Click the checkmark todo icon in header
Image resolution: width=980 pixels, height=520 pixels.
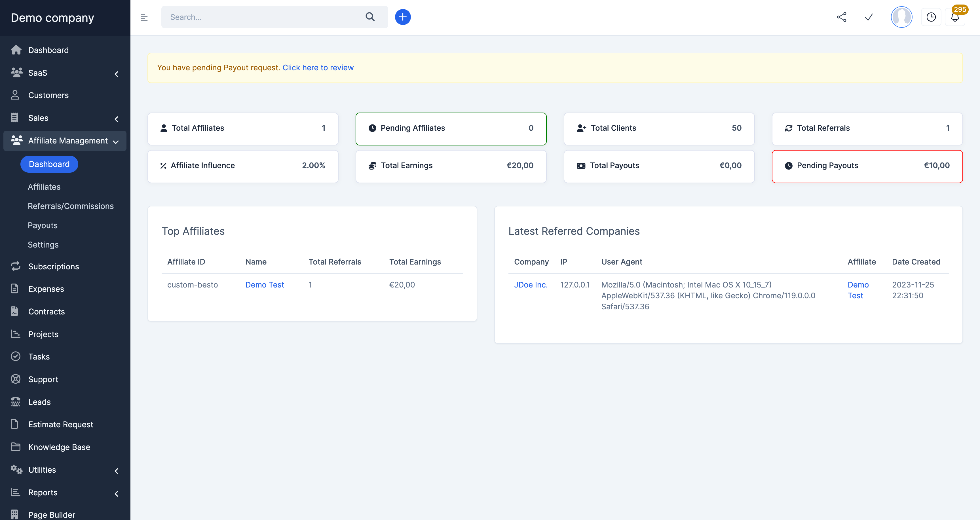pos(869,17)
